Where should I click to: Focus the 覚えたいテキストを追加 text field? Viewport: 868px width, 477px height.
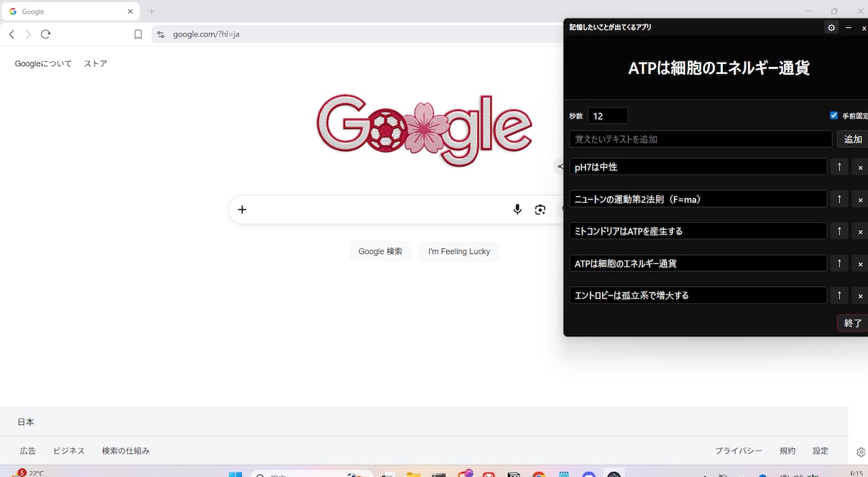coord(701,139)
